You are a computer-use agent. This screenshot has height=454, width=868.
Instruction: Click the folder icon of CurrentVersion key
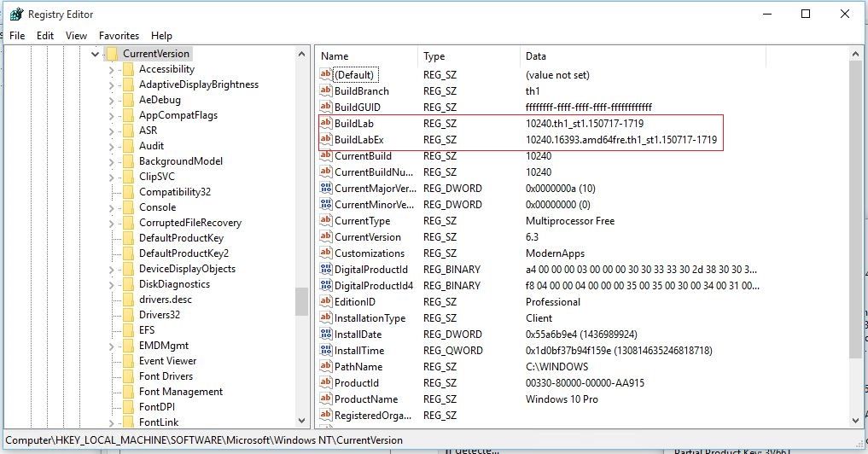tap(112, 54)
